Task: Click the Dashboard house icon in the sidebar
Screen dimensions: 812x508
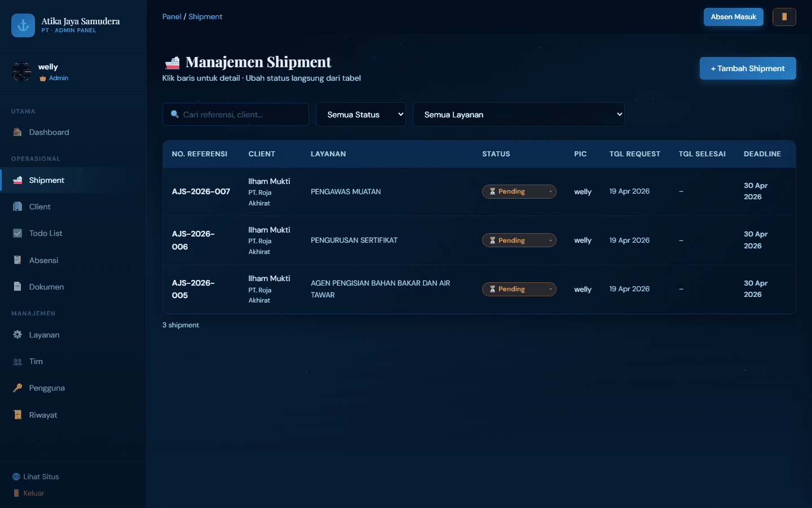Action: click(x=17, y=132)
